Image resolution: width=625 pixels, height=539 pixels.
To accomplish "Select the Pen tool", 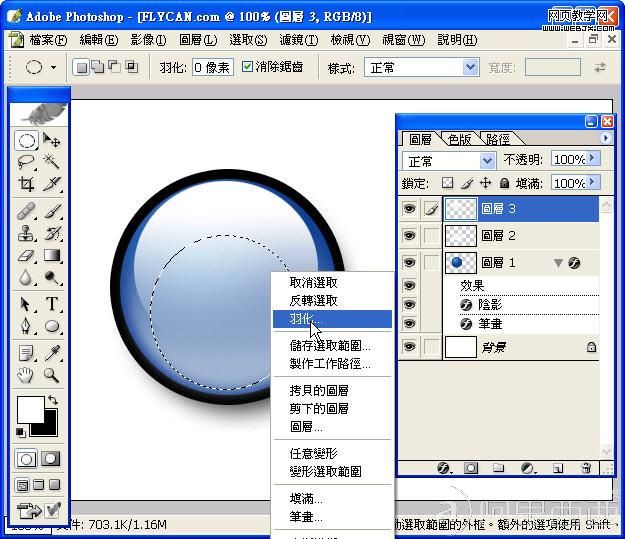I will coord(26,326).
